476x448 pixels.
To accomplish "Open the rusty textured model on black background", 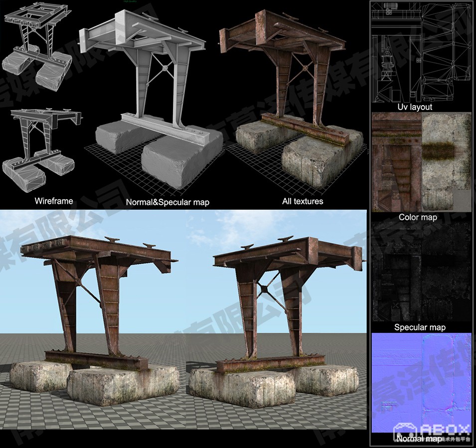I will pos(293,100).
